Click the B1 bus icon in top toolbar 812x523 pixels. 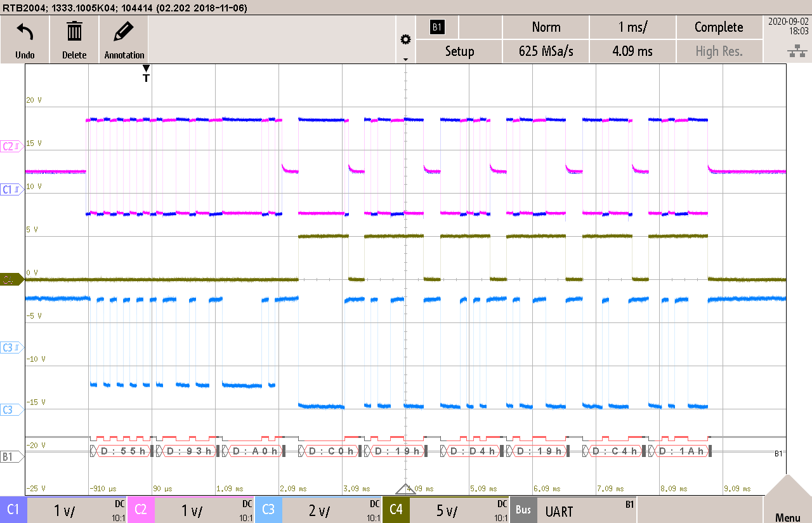[437, 27]
